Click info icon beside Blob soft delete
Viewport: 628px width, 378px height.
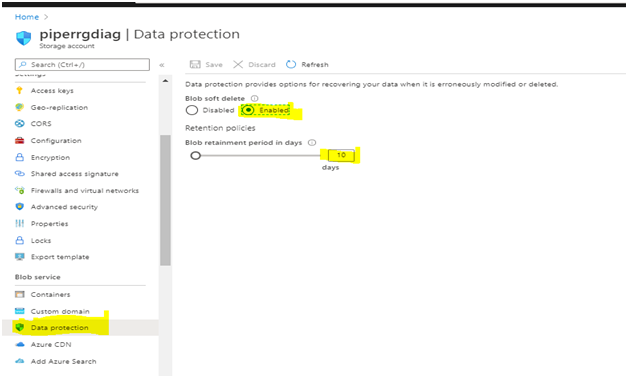click(x=254, y=98)
